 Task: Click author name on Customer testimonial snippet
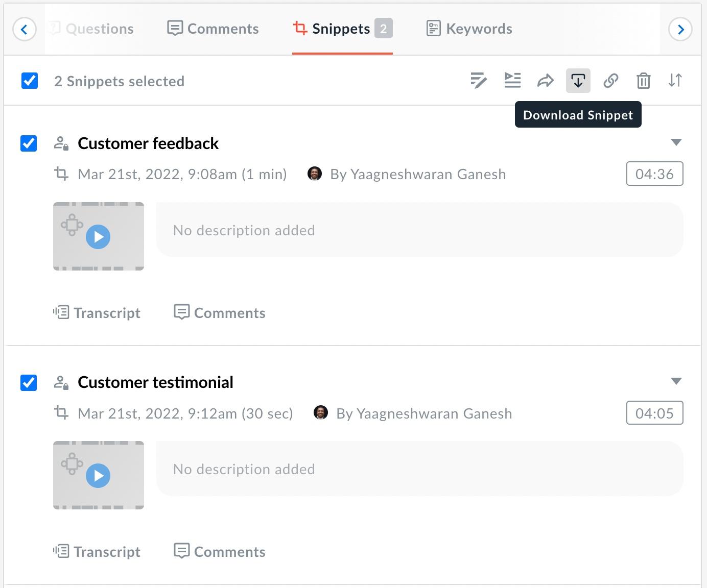pyautogui.click(x=424, y=413)
